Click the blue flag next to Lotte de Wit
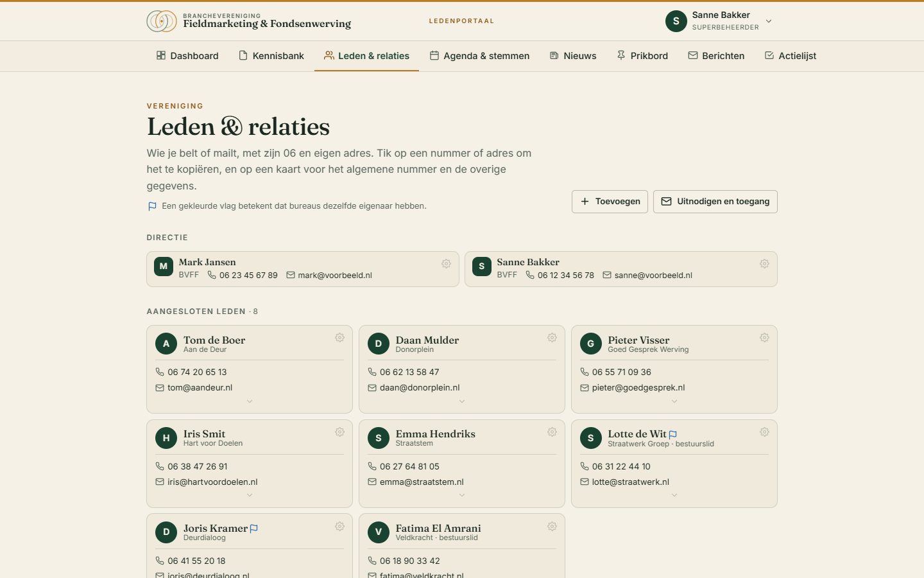 (672, 435)
